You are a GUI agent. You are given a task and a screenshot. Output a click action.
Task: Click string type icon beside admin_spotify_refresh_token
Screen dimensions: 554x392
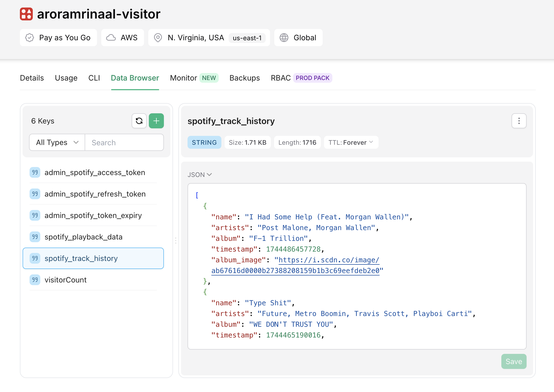point(35,194)
